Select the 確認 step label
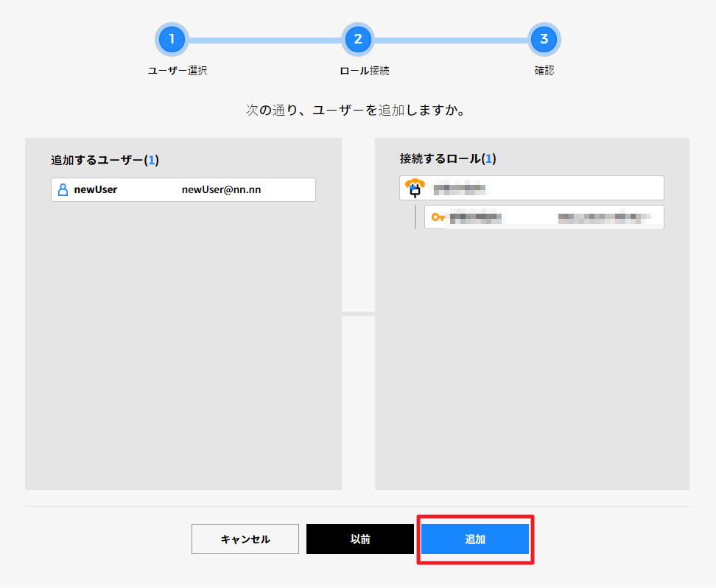 point(544,71)
